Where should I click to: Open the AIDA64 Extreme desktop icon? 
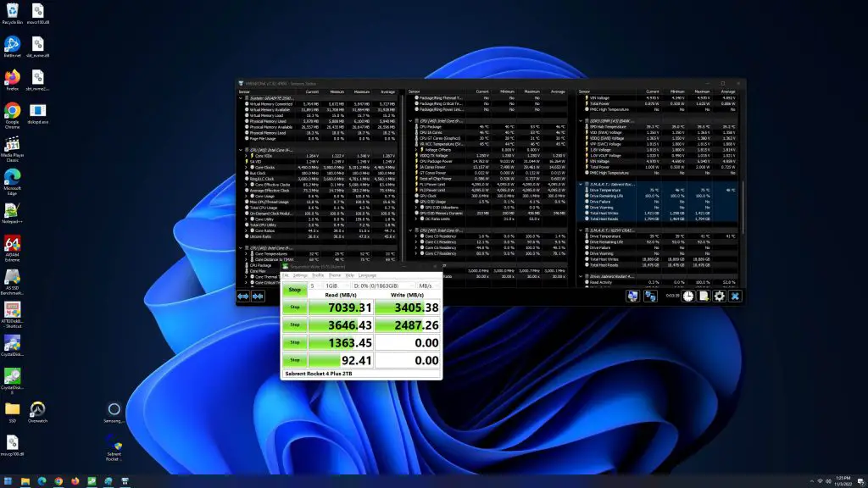click(12, 248)
